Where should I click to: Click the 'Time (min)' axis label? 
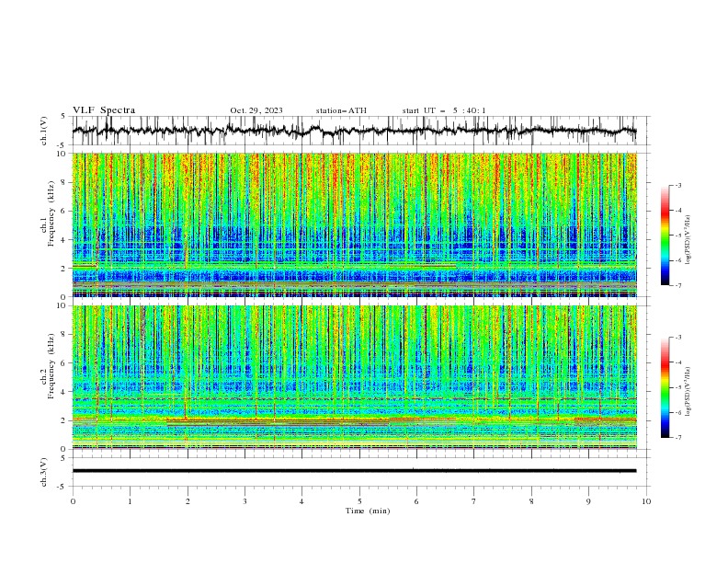[x=368, y=511]
